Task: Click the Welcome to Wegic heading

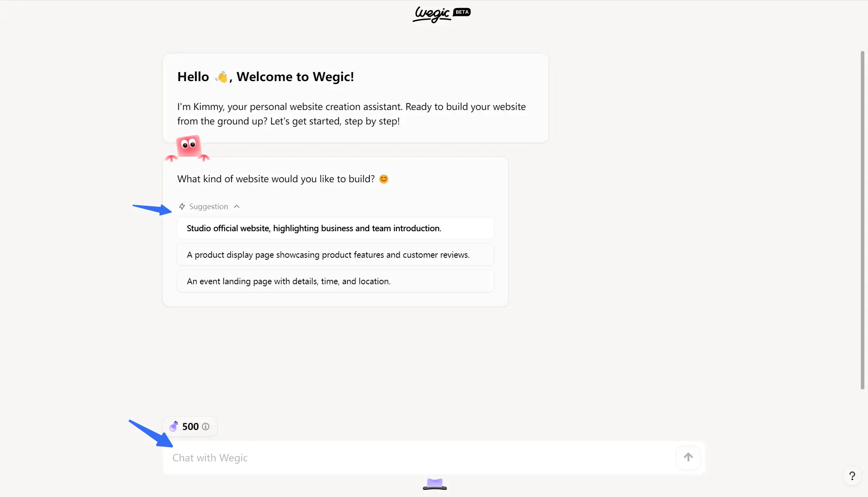Action: [295, 77]
